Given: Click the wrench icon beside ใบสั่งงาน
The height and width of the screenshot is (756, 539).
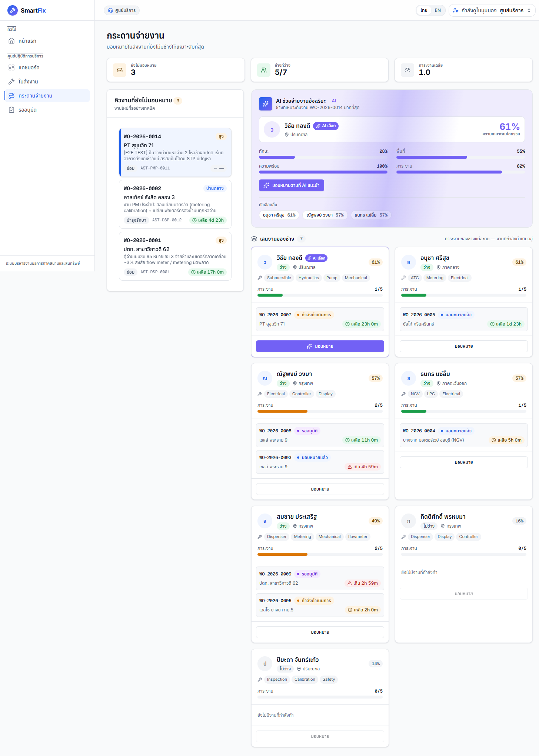Looking at the screenshot, I should click(x=11, y=82).
